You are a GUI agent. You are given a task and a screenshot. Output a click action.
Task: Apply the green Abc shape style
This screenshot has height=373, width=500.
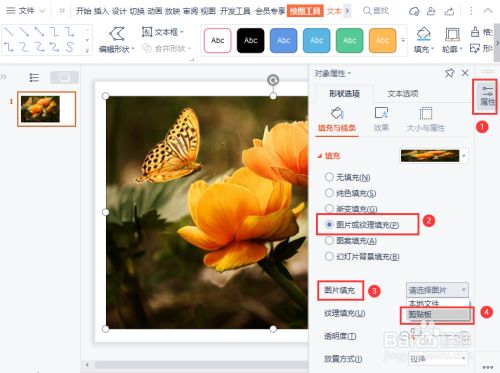click(x=349, y=41)
